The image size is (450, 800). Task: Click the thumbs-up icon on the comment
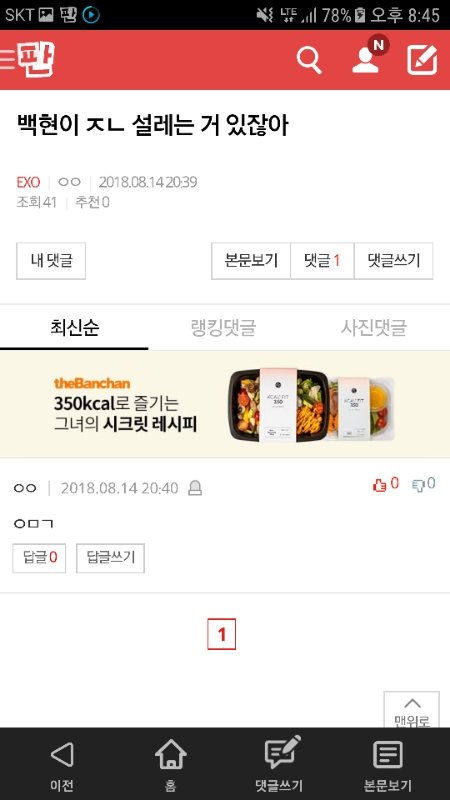coord(380,485)
